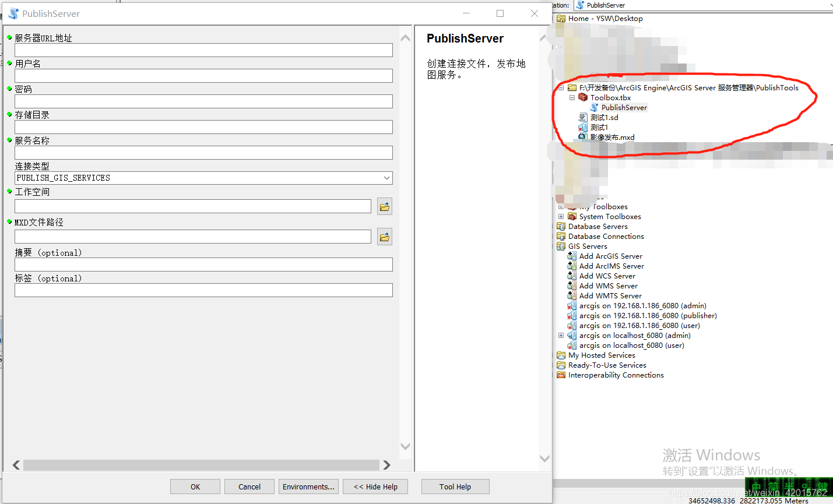Viewport: 833px width, 504px height.
Task: Click the 服务名称 input field
Action: [x=203, y=153]
